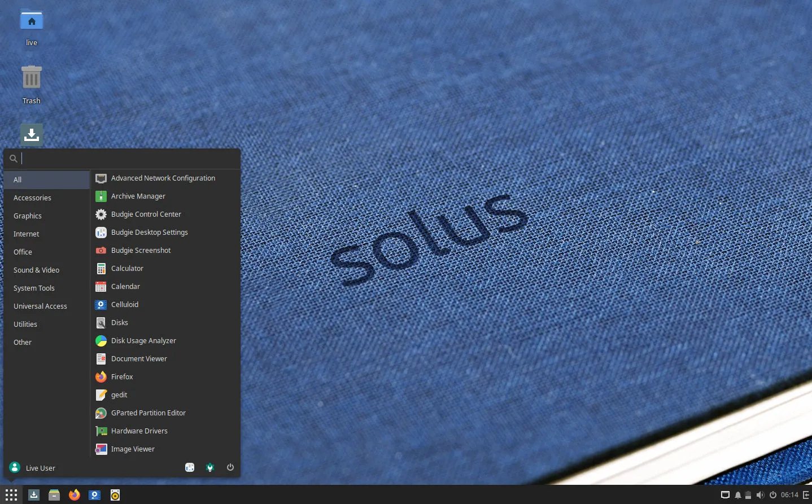
Task: Click the Live User account button
Action: pyautogui.click(x=33, y=468)
